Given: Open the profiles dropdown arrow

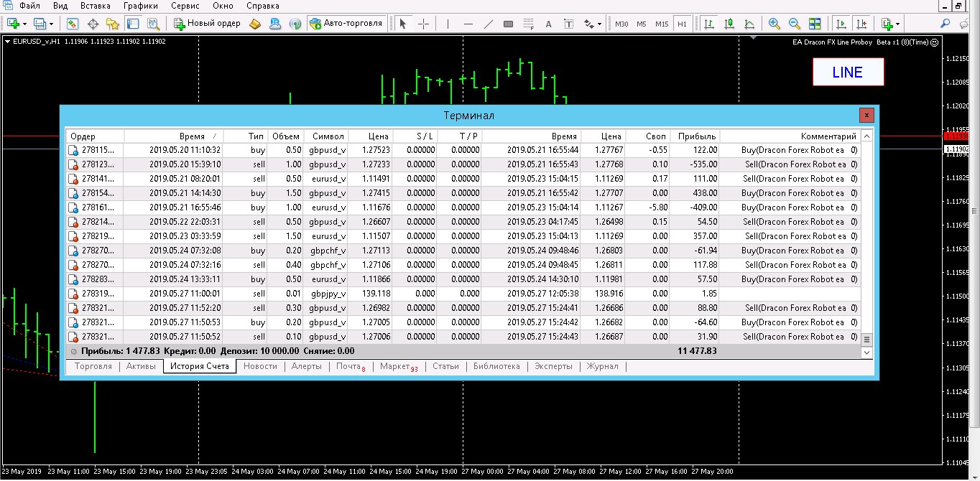Looking at the screenshot, I should pos(51,24).
